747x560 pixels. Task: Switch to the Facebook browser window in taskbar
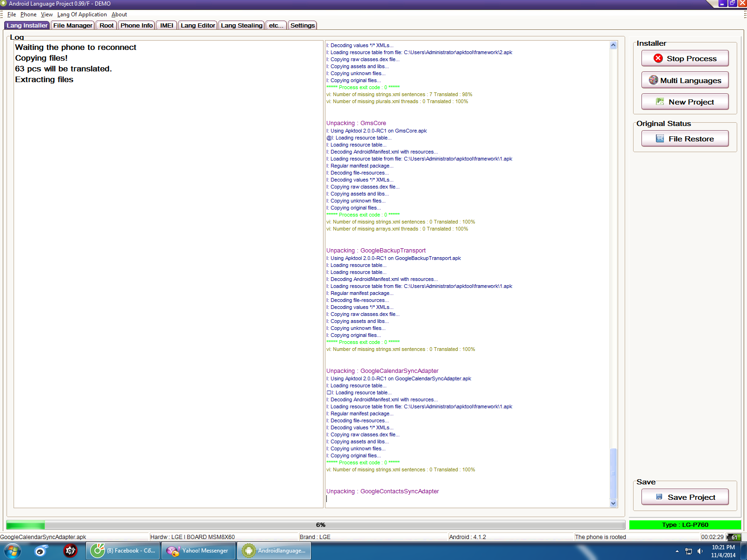(123, 551)
